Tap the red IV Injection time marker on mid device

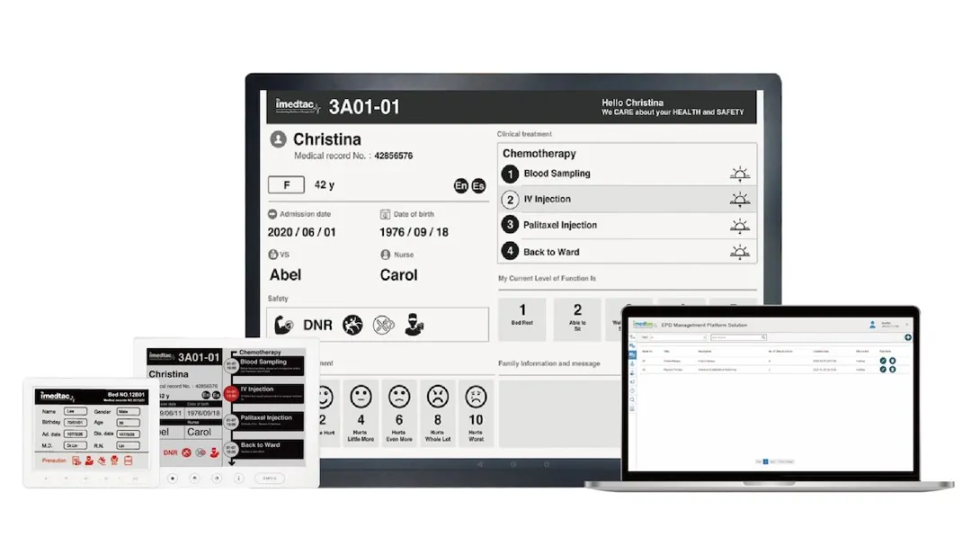tap(231, 394)
